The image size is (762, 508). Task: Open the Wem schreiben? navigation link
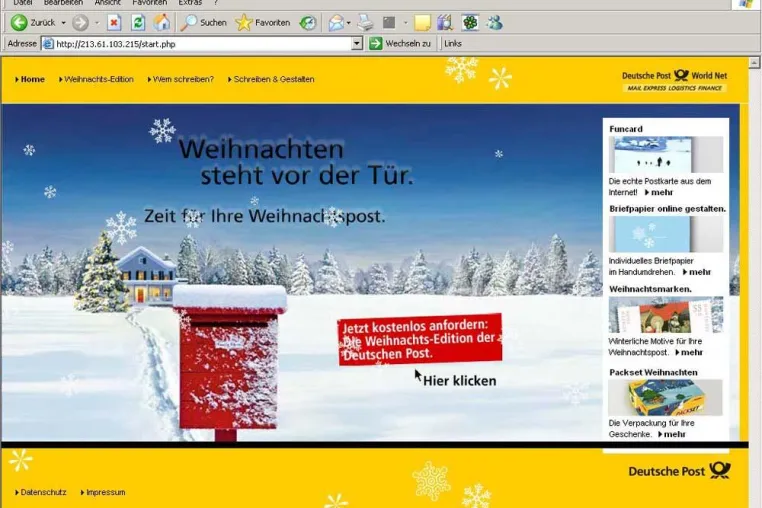[x=181, y=79]
